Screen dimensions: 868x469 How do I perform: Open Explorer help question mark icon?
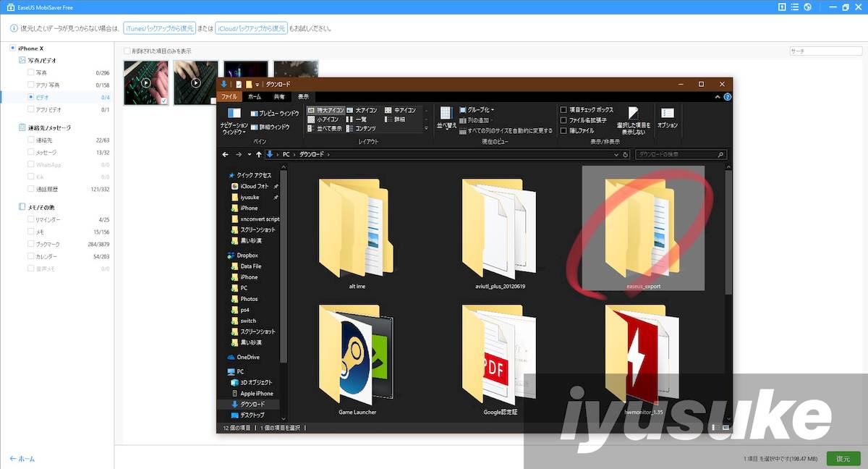click(x=727, y=96)
